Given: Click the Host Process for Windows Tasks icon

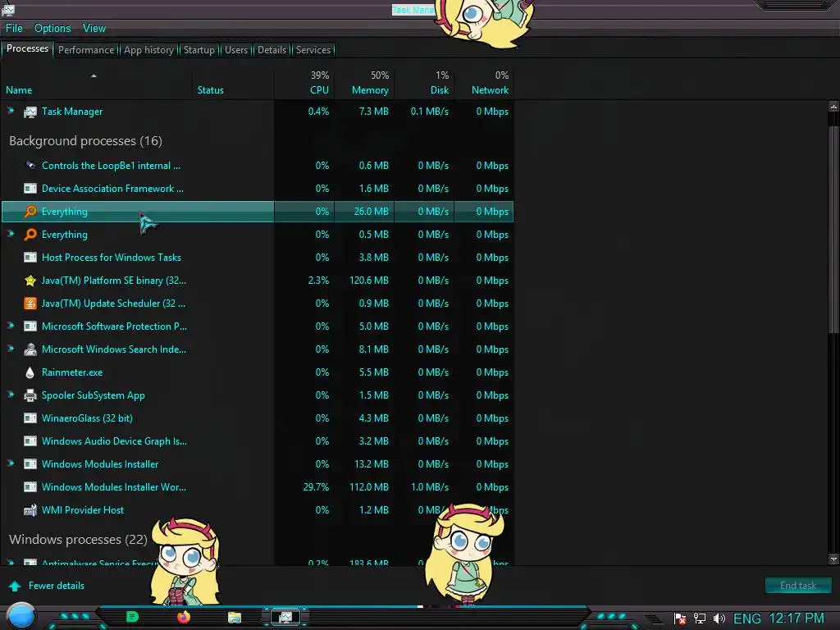Looking at the screenshot, I should pos(30,258).
